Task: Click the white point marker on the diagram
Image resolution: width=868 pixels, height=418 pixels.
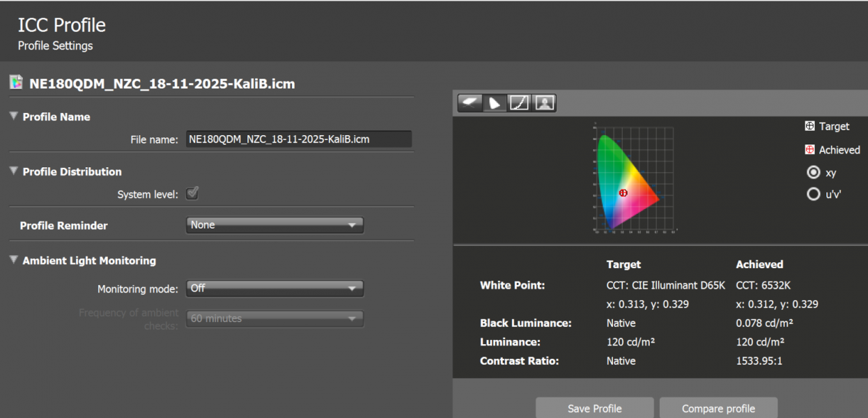Action: (x=623, y=192)
